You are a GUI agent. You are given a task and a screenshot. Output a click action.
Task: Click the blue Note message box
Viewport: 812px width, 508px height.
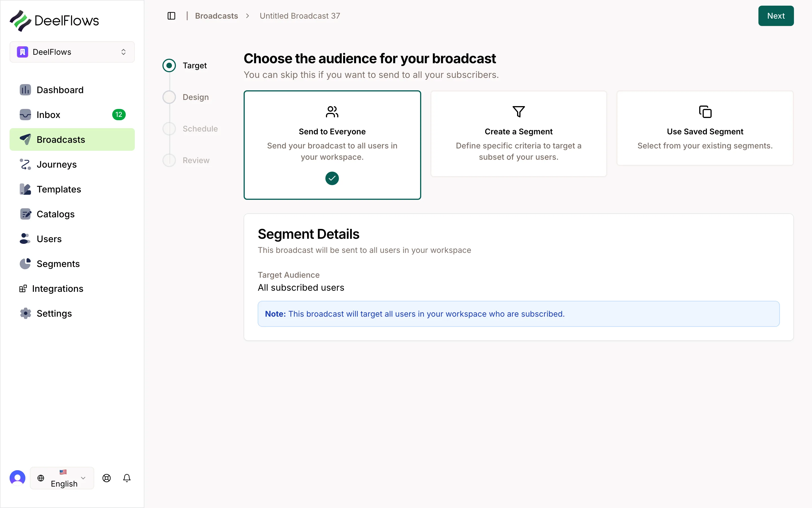[518, 314]
